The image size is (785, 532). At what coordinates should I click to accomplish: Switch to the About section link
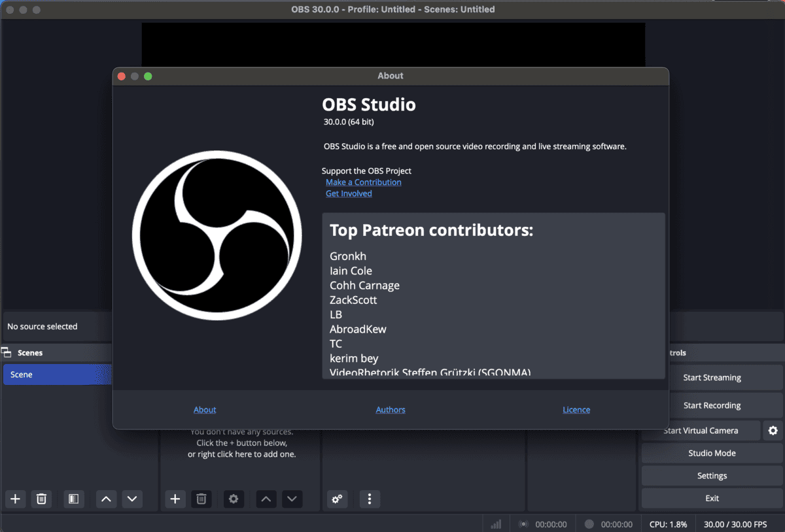[x=205, y=410]
